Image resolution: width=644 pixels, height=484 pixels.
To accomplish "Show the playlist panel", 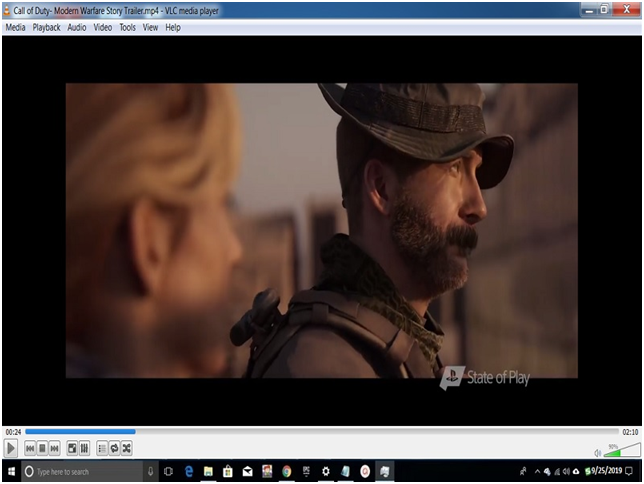I will (x=102, y=448).
